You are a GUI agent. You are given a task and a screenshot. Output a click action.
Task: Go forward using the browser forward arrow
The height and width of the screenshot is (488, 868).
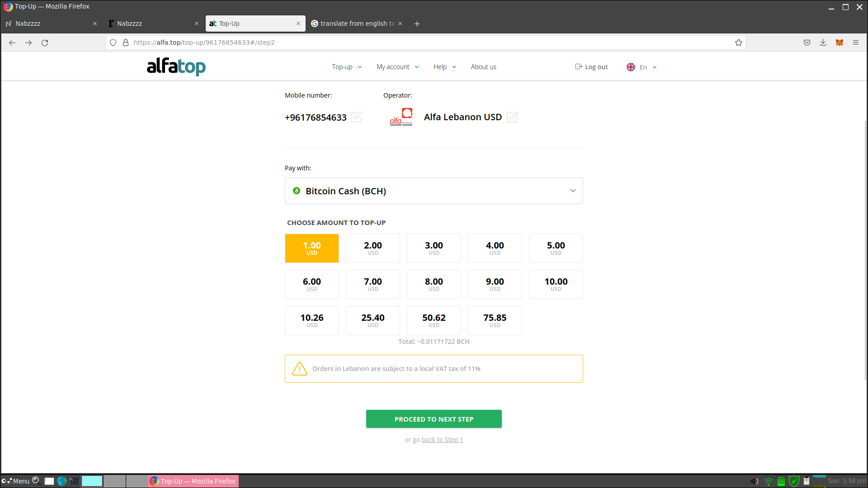click(28, 42)
